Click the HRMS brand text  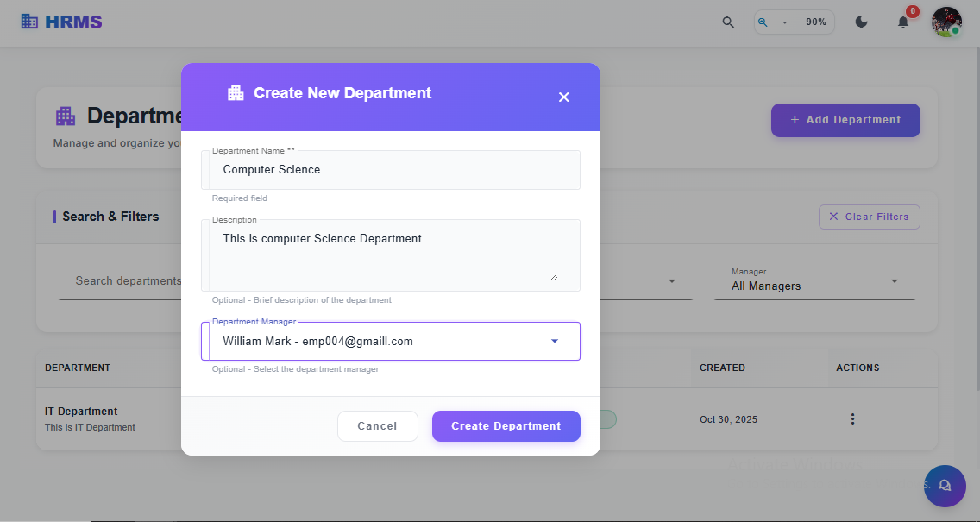pyautogui.click(x=73, y=22)
